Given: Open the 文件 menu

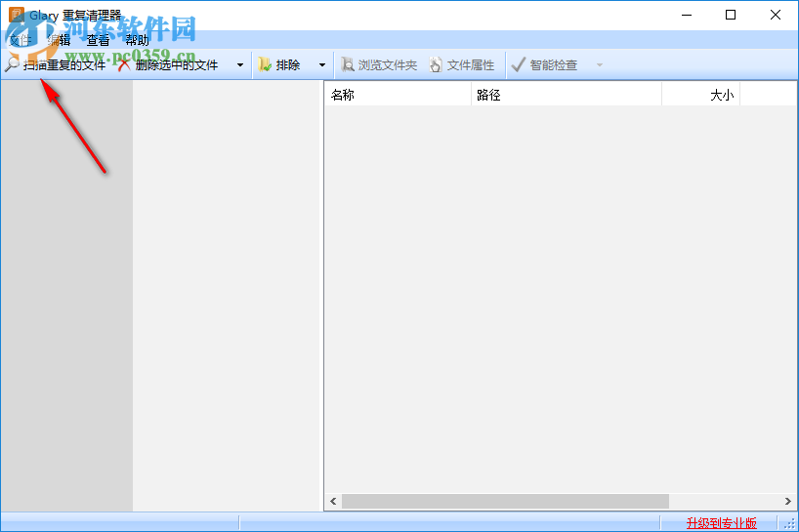Looking at the screenshot, I should pyautogui.click(x=21, y=40).
